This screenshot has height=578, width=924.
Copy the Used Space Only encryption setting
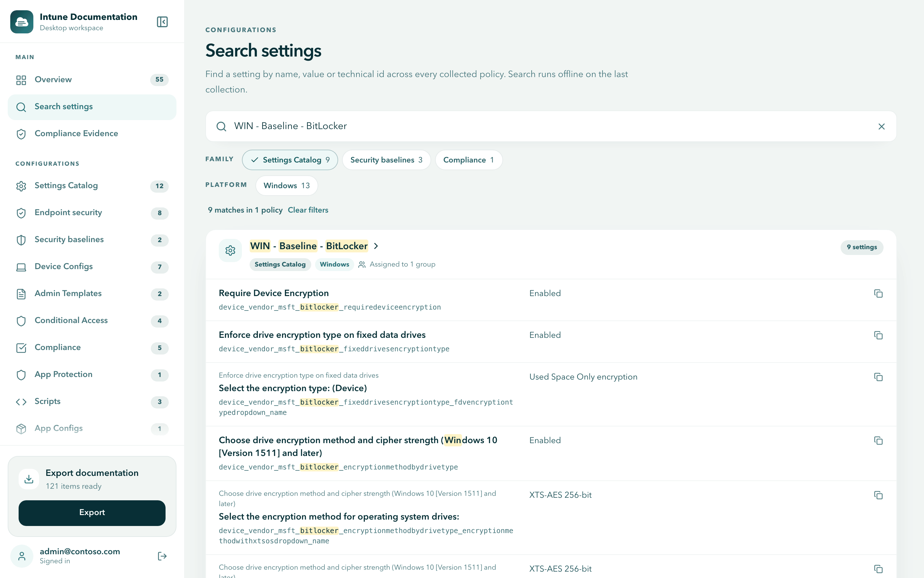(878, 377)
